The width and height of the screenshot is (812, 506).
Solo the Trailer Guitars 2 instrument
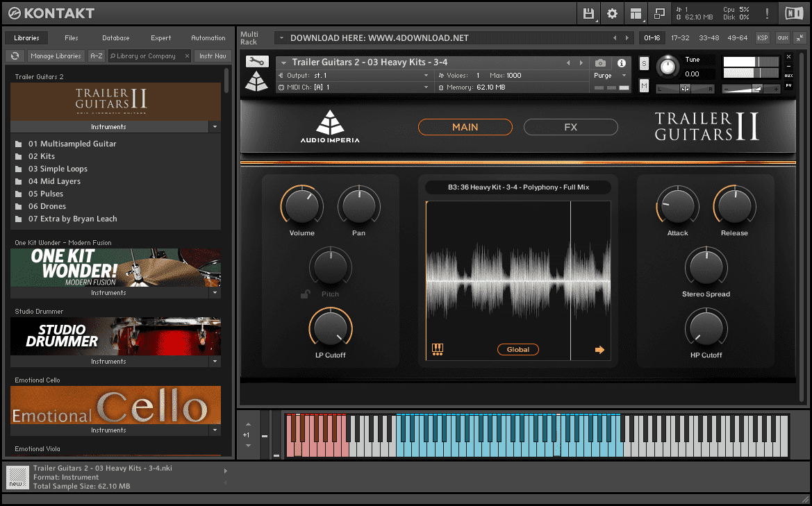(x=643, y=62)
